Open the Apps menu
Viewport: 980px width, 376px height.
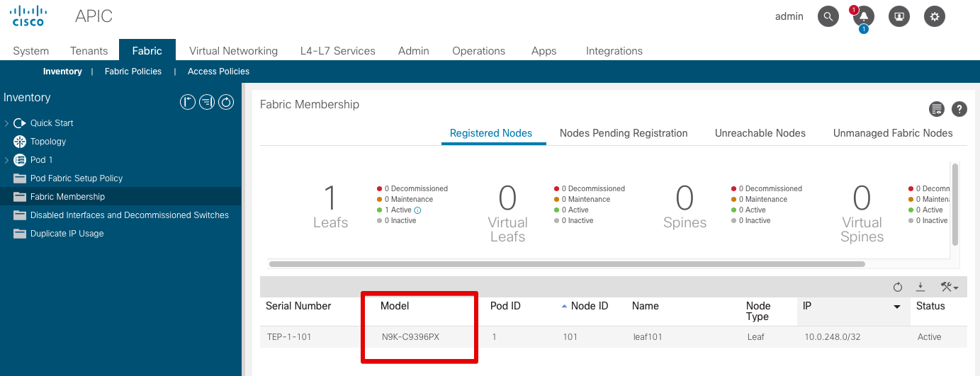coord(544,51)
